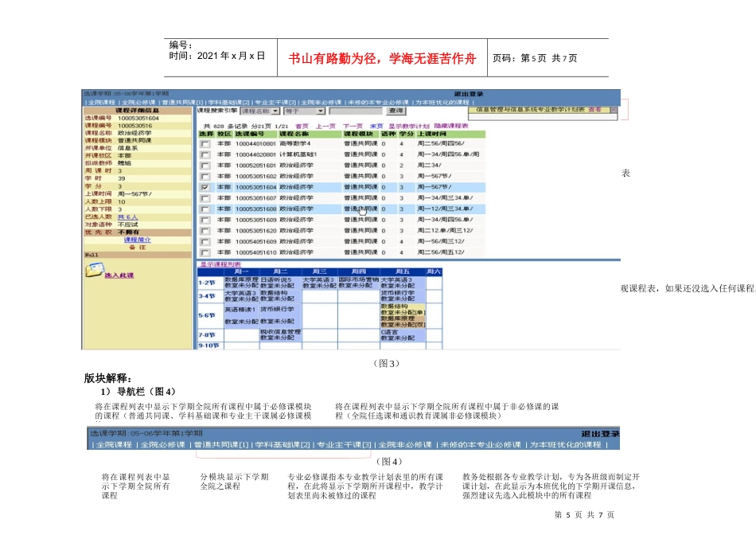Click the 隐藏课程表 link
Screen dimensions: 756x535
[450, 126]
